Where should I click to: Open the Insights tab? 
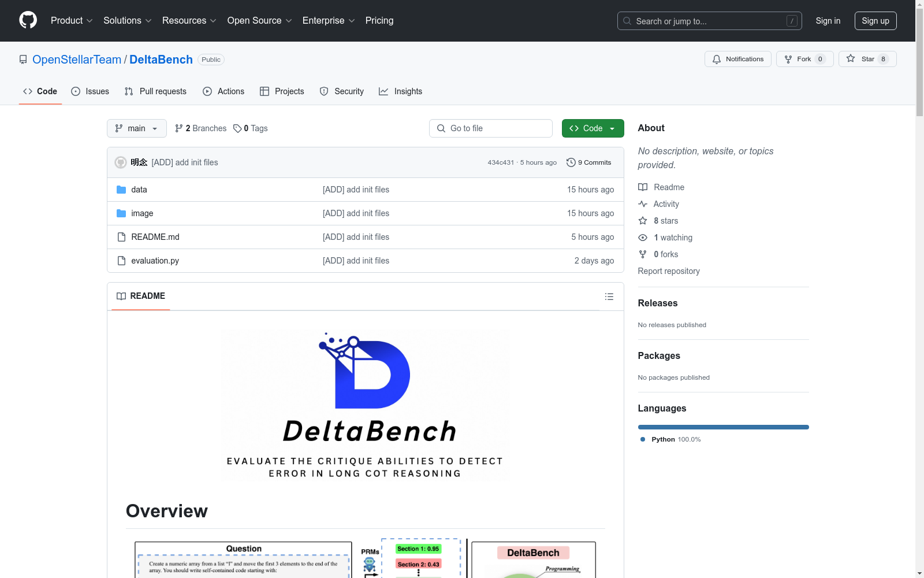tap(401, 91)
